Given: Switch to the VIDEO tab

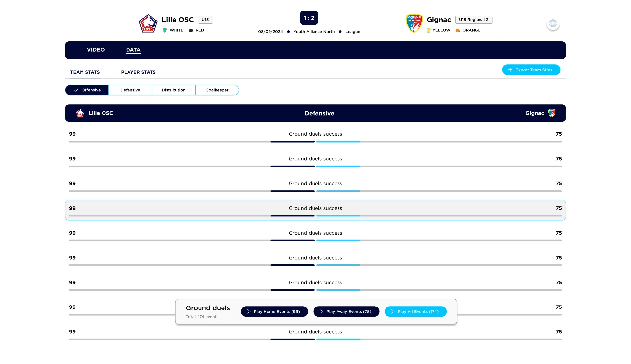Looking at the screenshot, I should pos(96,50).
